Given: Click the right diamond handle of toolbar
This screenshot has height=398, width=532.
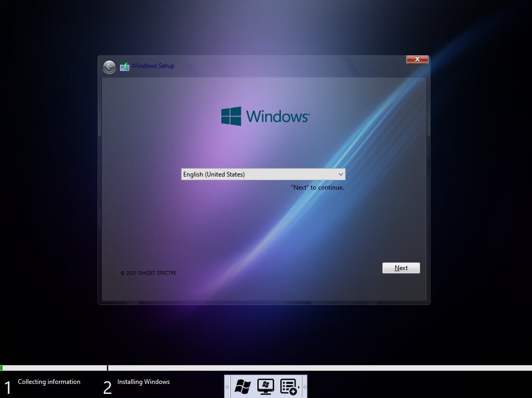Looking at the screenshot, I should pos(305,387).
